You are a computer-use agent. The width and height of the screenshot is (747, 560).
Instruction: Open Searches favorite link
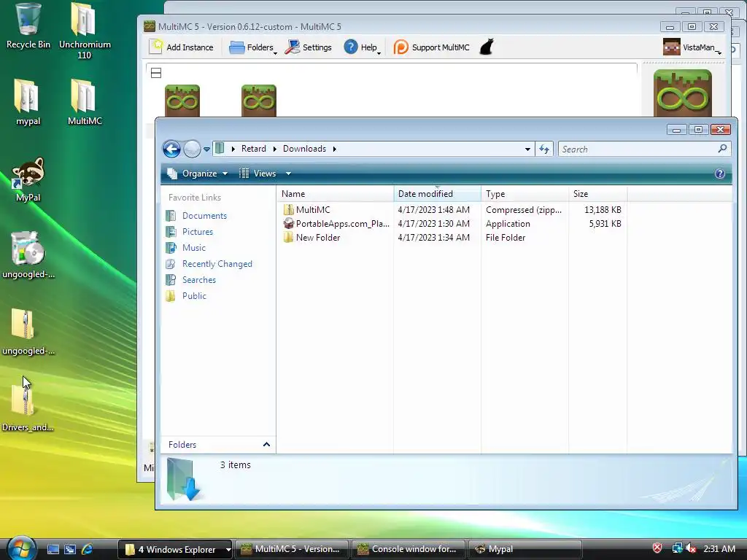click(191, 280)
